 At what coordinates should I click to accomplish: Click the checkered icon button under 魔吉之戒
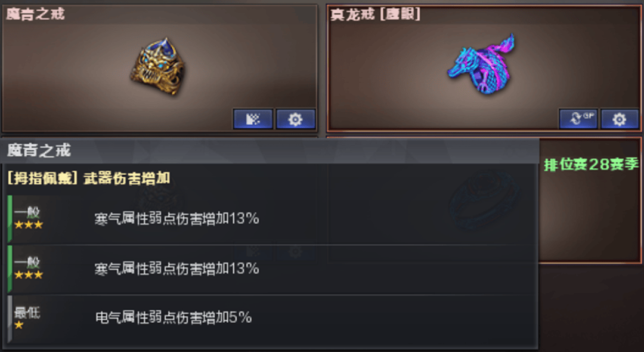point(253,119)
